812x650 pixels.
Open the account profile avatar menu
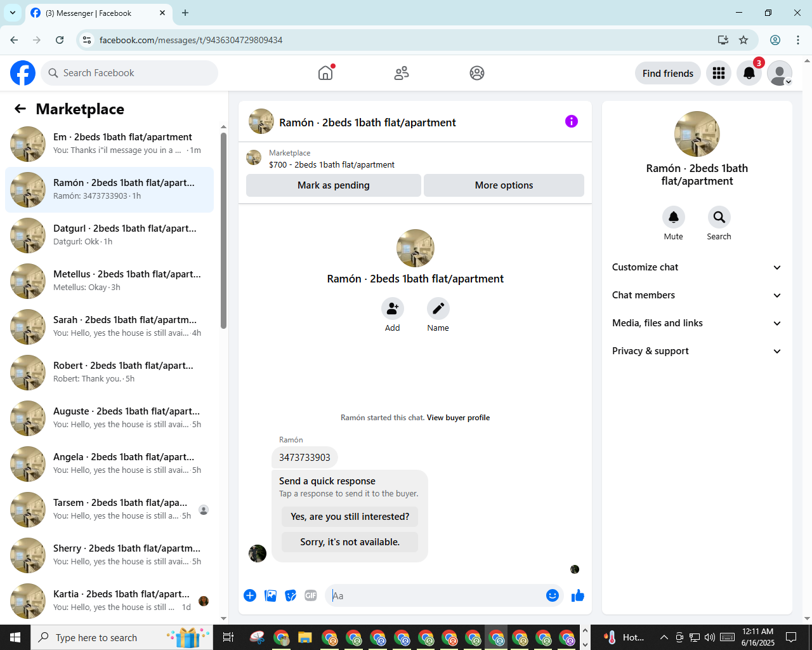(780, 73)
